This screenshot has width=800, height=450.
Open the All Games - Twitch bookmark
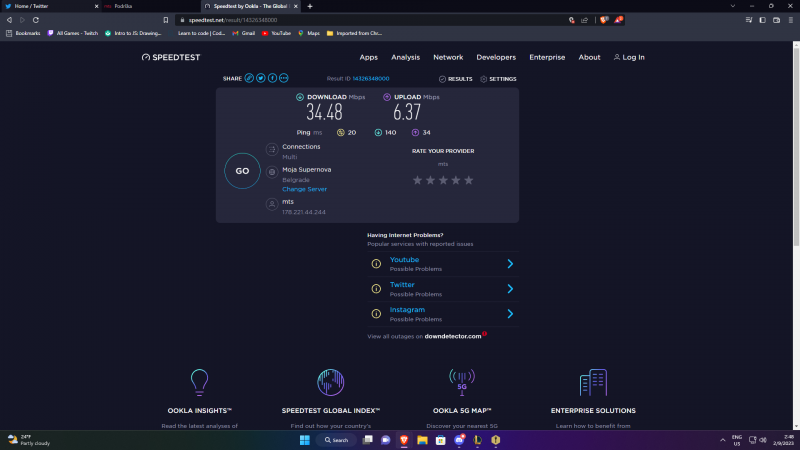pos(72,33)
